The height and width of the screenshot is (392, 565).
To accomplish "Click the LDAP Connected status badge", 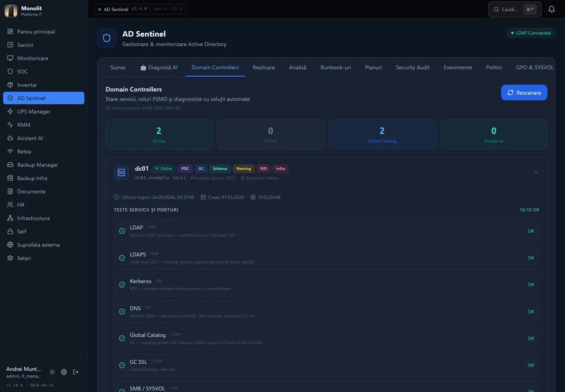I will 531,33.
